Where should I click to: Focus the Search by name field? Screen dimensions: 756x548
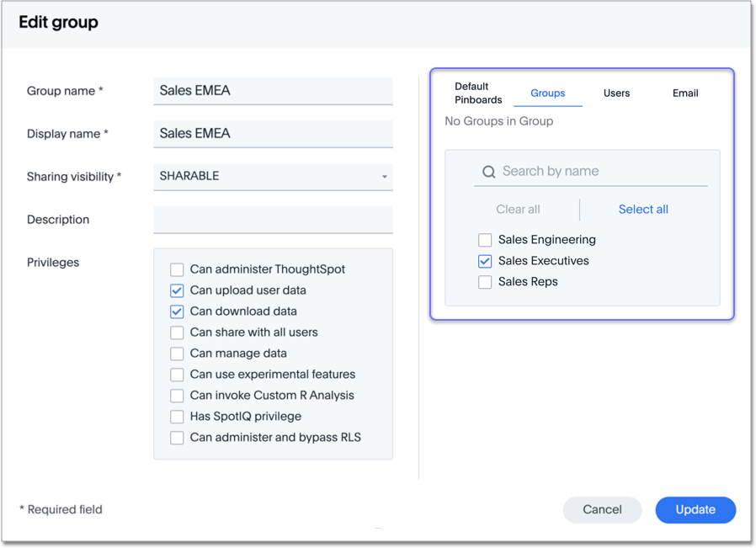point(602,172)
